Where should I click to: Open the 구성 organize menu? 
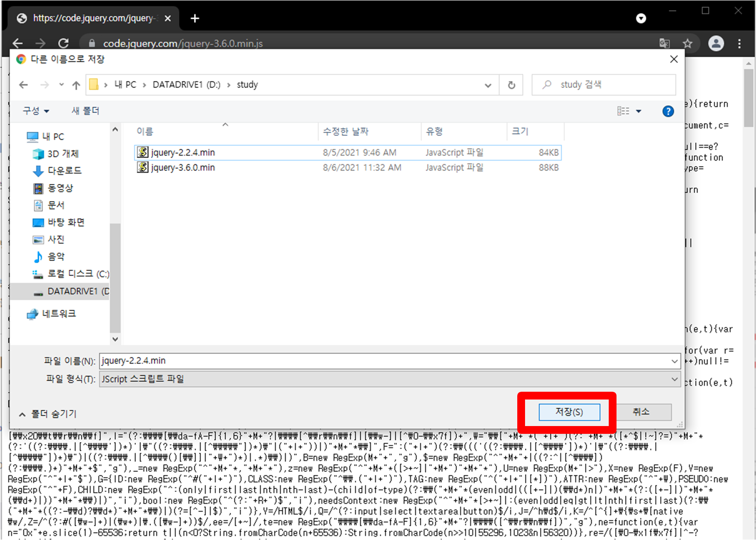click(x=36, y=111)
